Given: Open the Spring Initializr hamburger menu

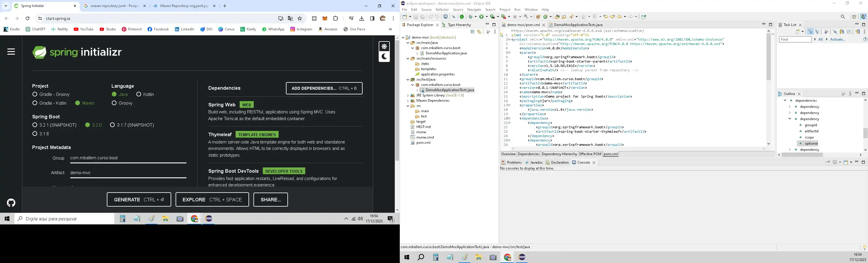Looking at the screenshot, I should (x=11, y=51).
